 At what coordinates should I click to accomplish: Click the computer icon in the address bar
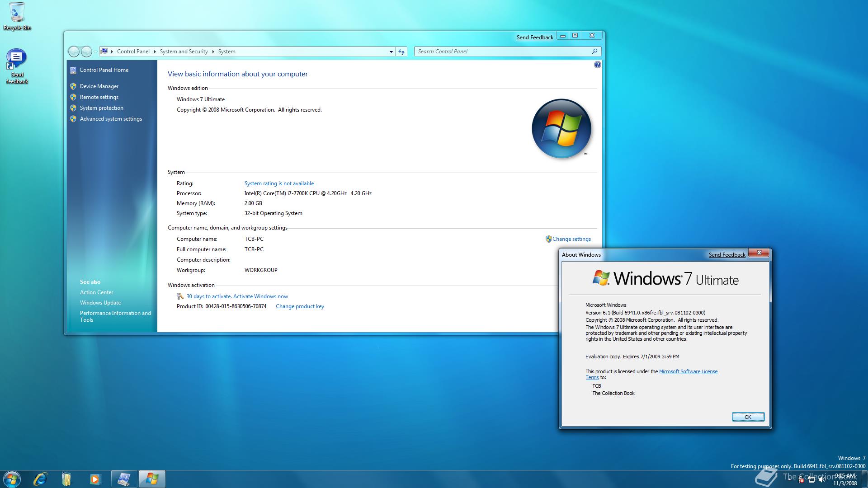[104, 52]
